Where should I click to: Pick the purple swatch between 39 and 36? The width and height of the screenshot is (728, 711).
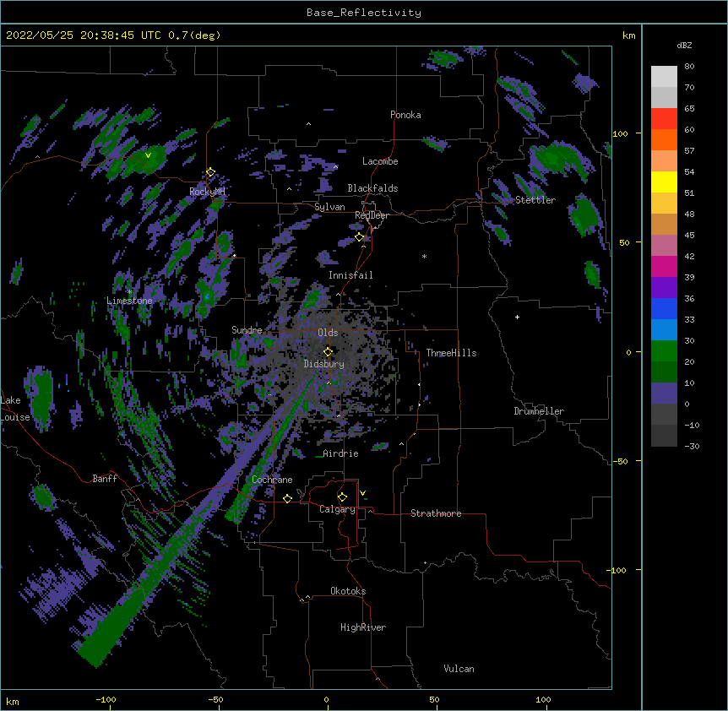click(664, 287)
